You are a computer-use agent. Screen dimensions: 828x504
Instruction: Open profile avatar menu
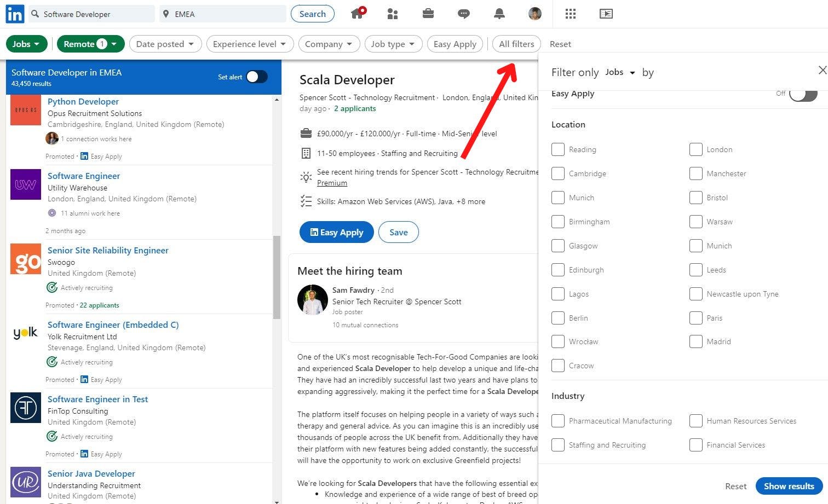(535, 14)
